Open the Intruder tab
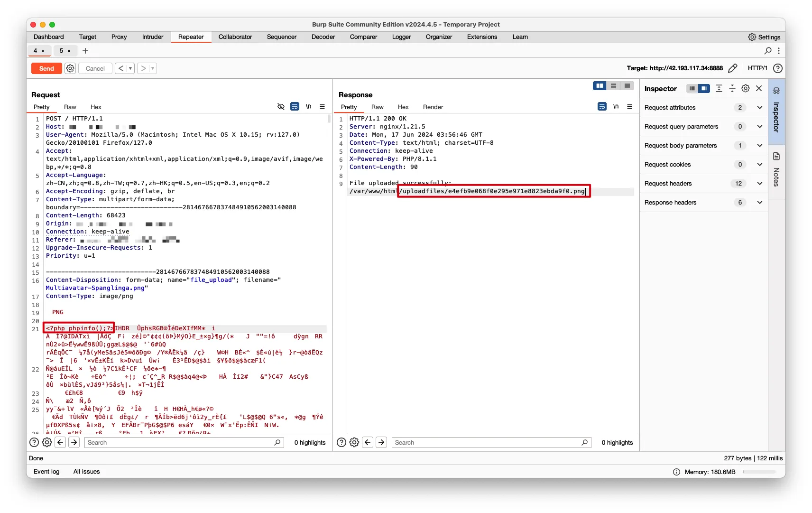Screen dimensions: 812x513 click(153, 37)
